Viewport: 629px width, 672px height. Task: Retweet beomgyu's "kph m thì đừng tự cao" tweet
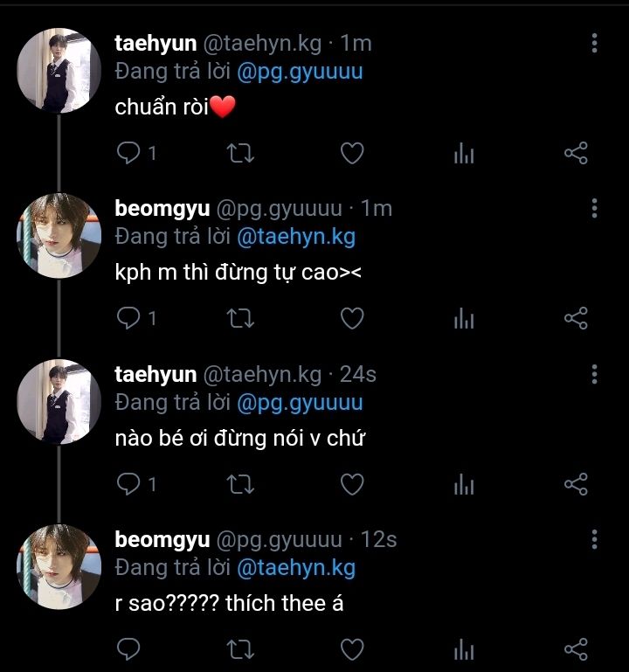click(240, 319)
